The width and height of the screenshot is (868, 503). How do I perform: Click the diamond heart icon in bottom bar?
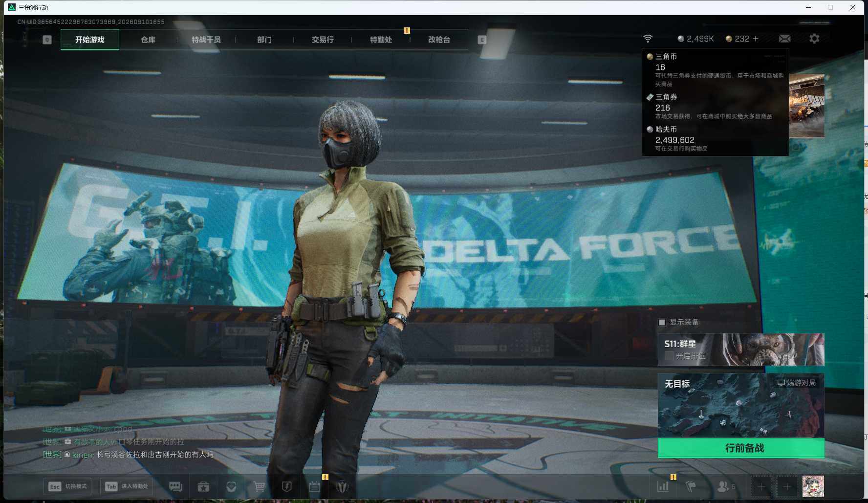[x=231, y=486]
